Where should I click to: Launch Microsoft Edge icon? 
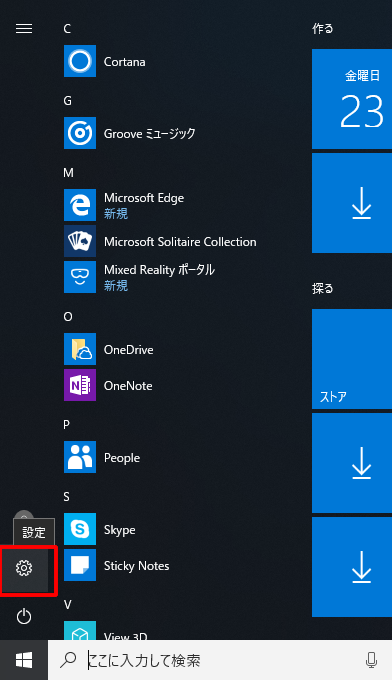click(x=80, y=205)
